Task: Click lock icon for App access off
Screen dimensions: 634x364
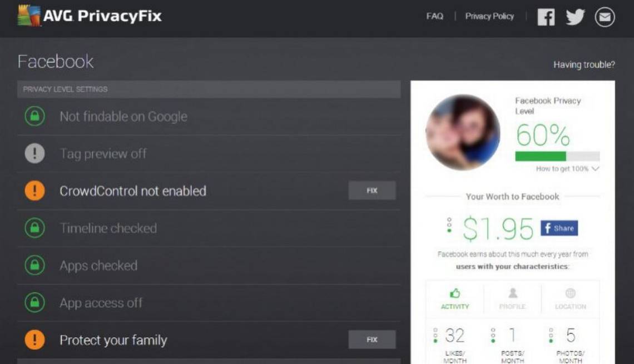Action: click(35, 303)
